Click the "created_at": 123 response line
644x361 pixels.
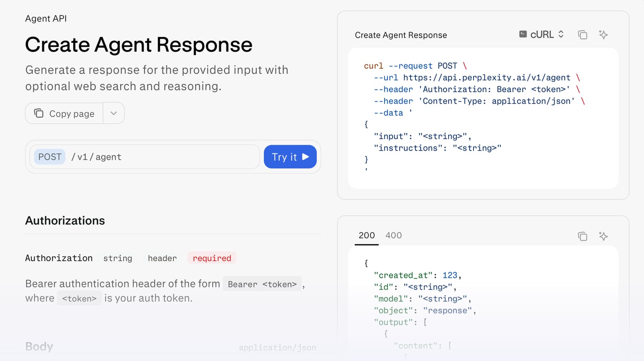[x=417, y=275]
